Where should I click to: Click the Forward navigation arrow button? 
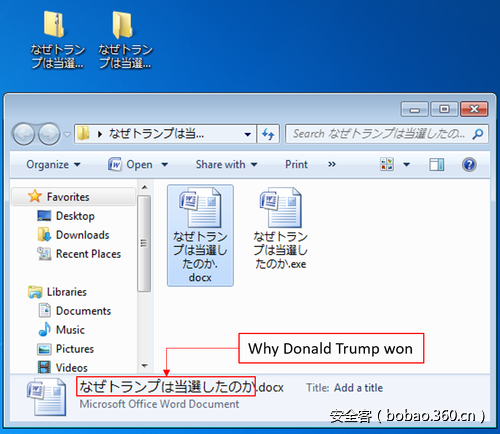[49, 134]
